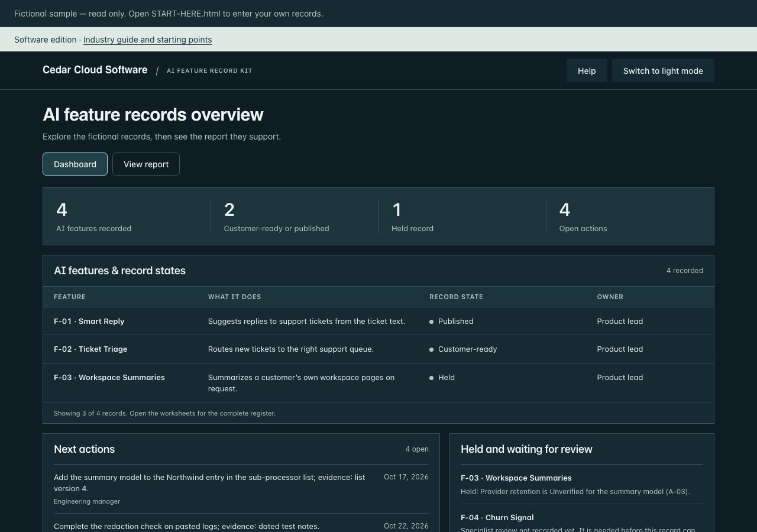Click the 'Routes new tickets' description

click(x=291, y=349)
